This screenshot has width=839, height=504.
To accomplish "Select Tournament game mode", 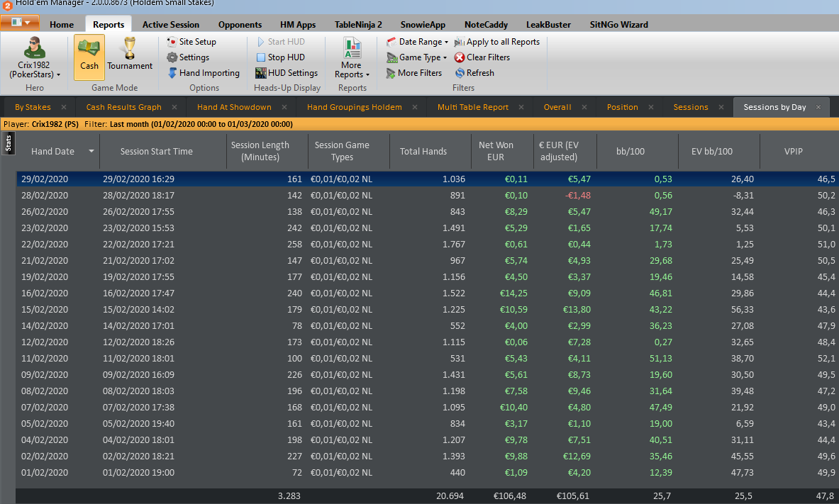I will coord(130,53).
